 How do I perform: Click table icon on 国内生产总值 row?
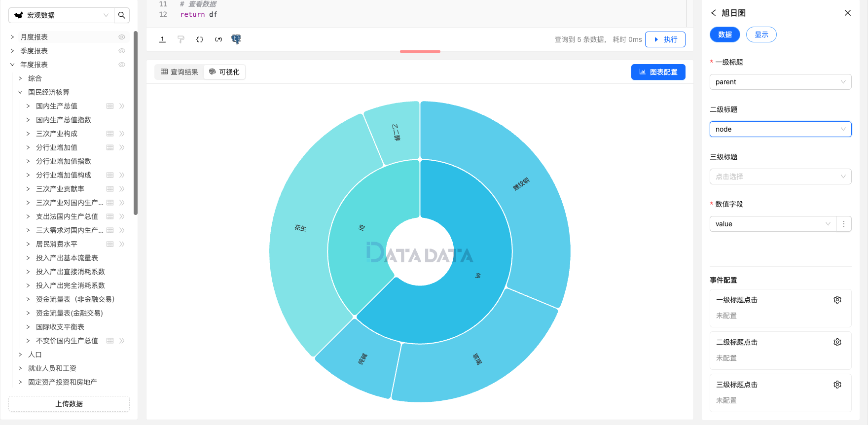tap(110, 106)
